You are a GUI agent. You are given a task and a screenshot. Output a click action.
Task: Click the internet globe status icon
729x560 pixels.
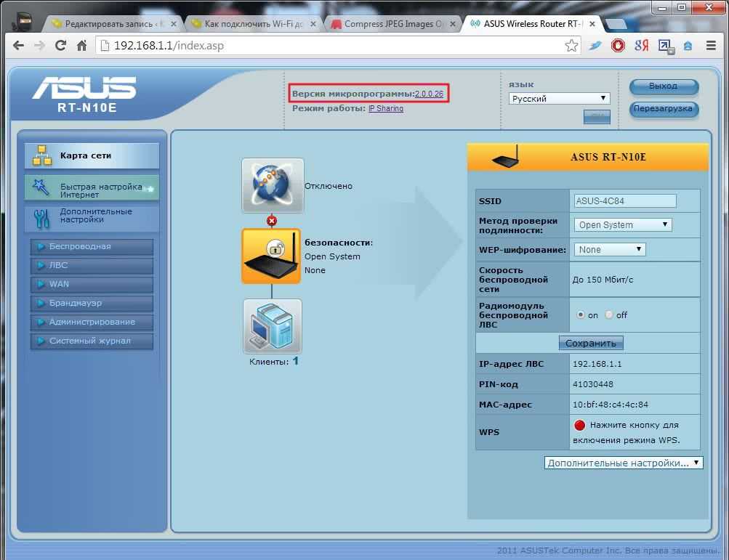273,185
